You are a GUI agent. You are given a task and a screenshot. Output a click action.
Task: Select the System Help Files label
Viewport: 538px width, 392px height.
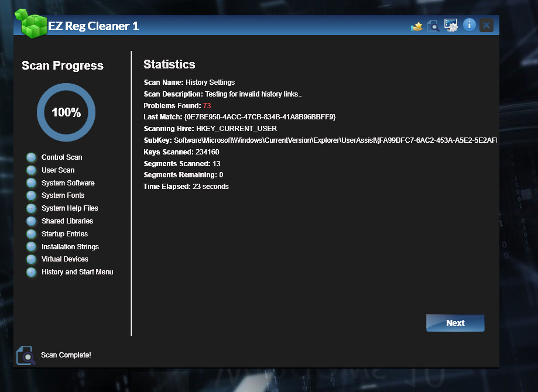click(x=70, y=208)
